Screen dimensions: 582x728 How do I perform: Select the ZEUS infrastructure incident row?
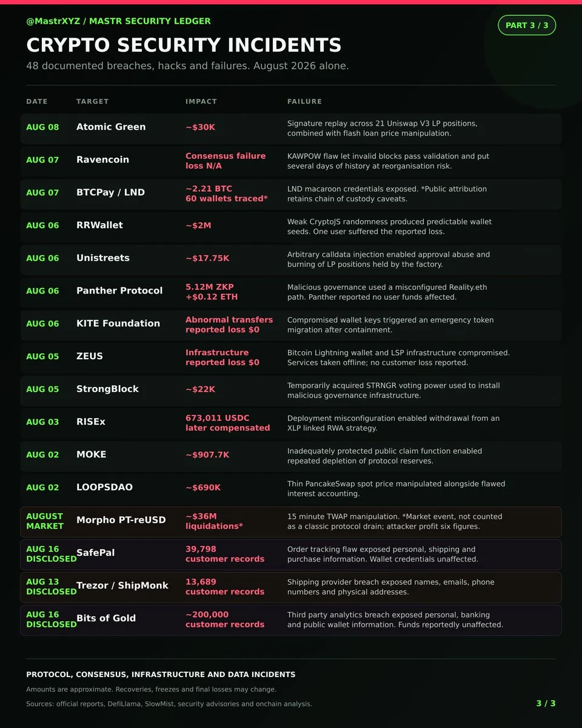(x=291, y=357)
